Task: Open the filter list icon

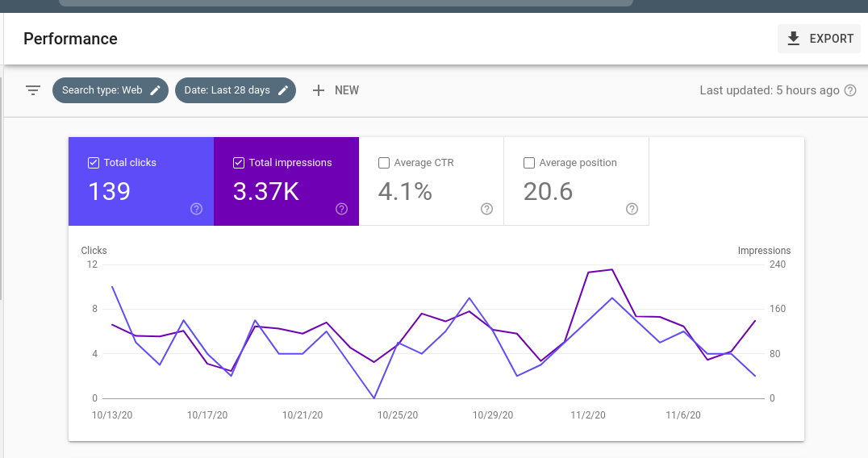Action: 33,90
